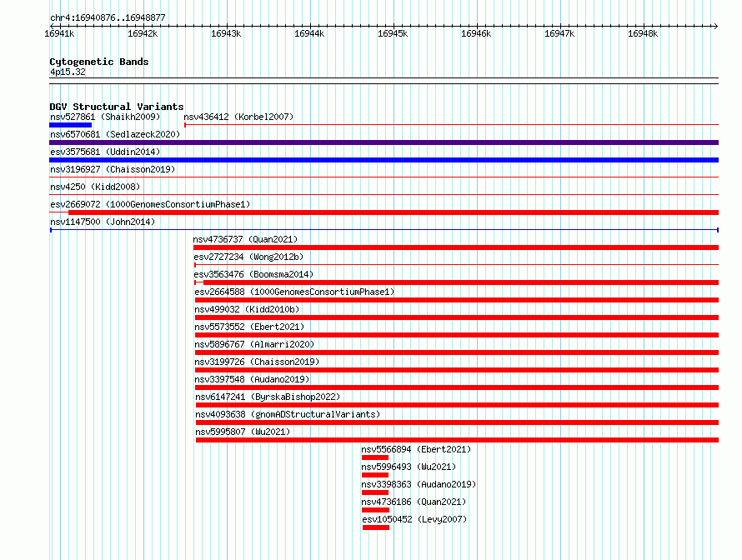Screen dimensions: 742x560
Task: Click esv2727234 (Wong2012b) variant label
Action: pyautogui.click(x=248, y=257)
